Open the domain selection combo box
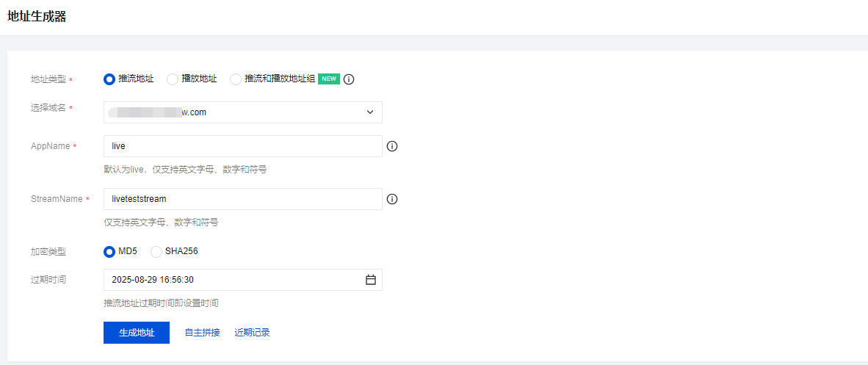Image resolution: width=868 pixels, height=365 pixels. [235, 112]
